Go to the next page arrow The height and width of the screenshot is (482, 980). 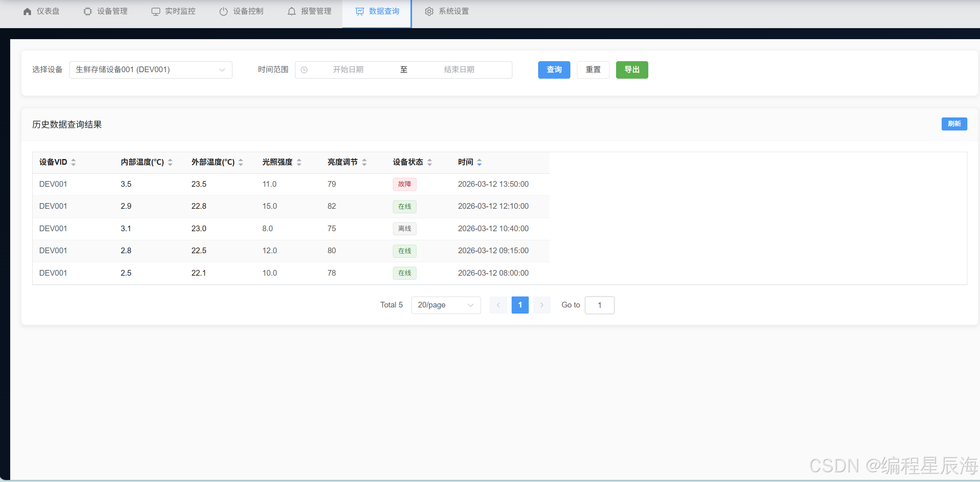pyautogui.click(x=542, y=305)
